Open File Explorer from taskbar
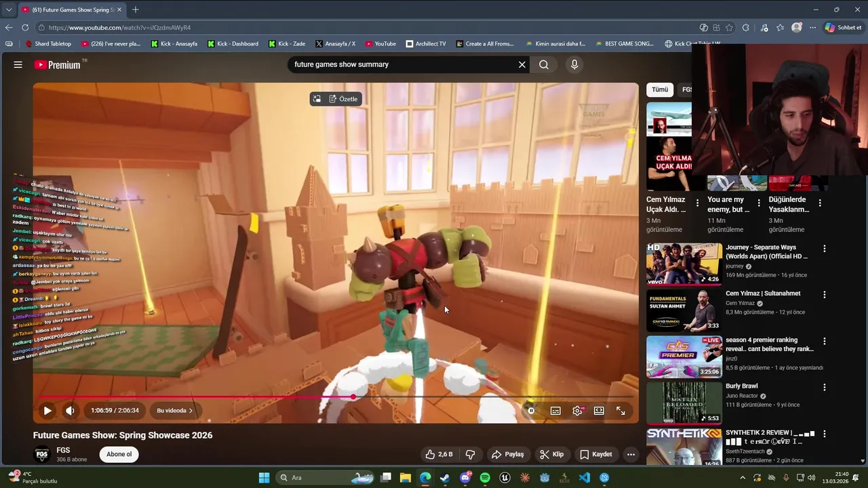 click(406, 478)
